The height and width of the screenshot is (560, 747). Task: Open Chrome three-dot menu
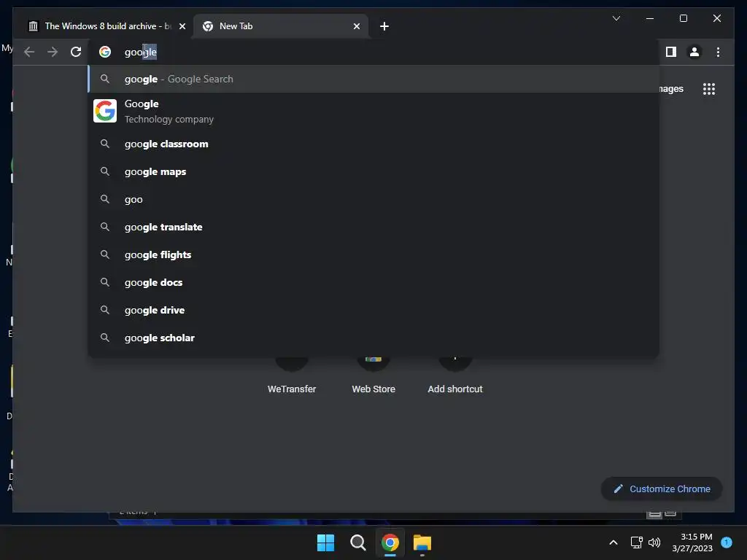coord(718,52)
